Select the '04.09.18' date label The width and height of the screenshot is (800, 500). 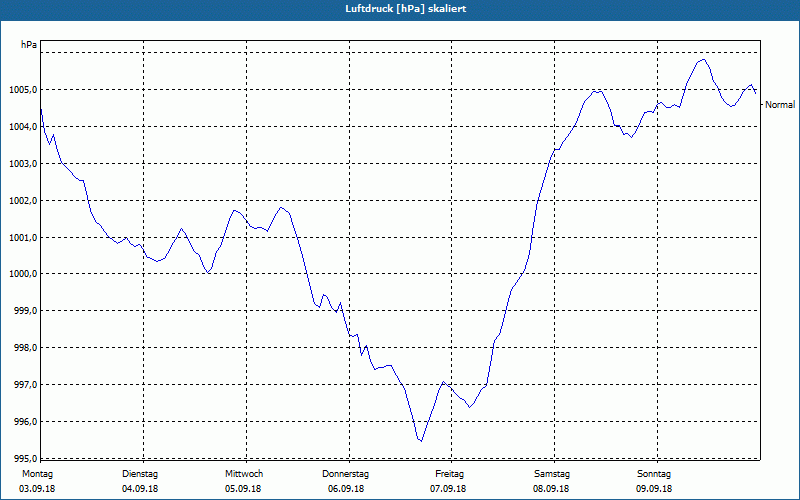140,489
